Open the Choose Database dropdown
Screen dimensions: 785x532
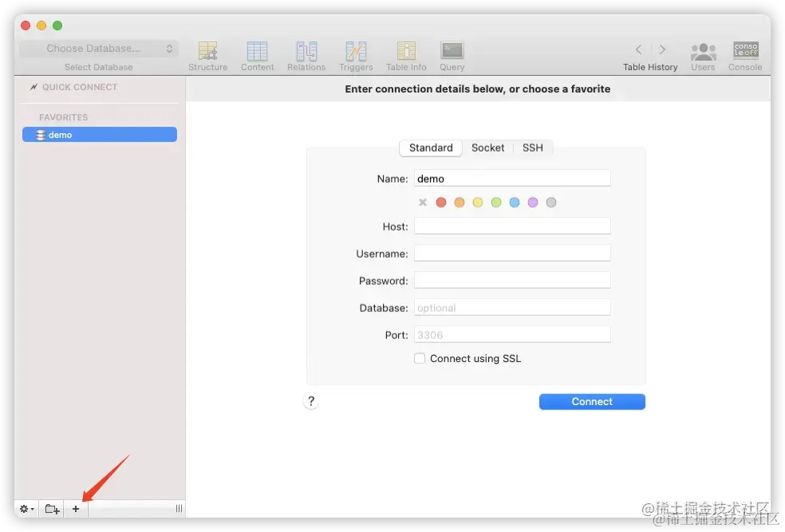coord(97,48)
